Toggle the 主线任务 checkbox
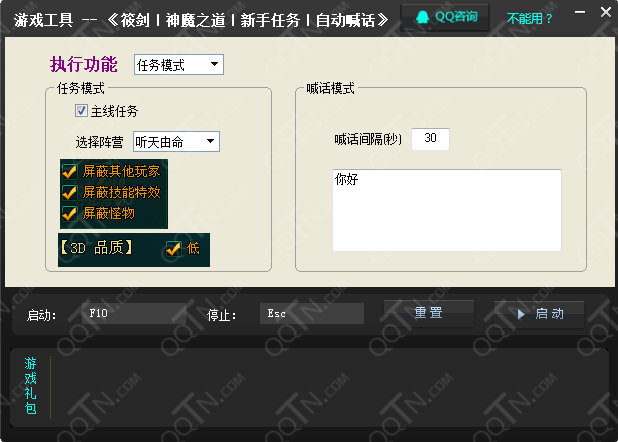 [x=82, y=111]
